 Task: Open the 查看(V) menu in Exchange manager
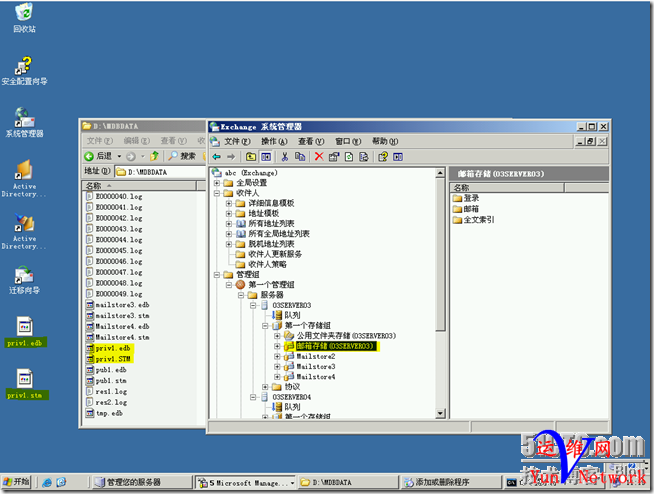pyautogui.click(x=311, y=141)
